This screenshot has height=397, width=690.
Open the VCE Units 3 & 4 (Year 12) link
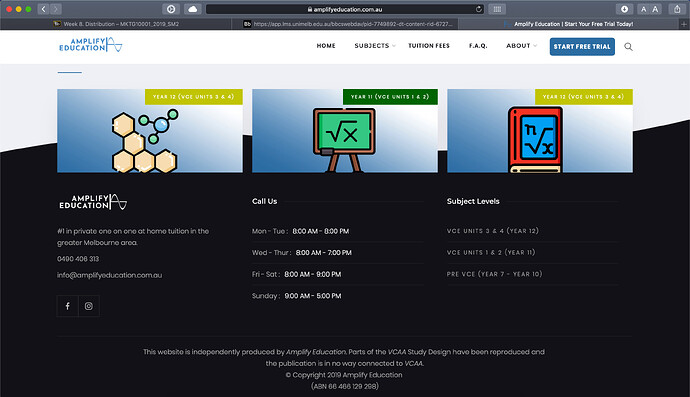tap(492, 231)
